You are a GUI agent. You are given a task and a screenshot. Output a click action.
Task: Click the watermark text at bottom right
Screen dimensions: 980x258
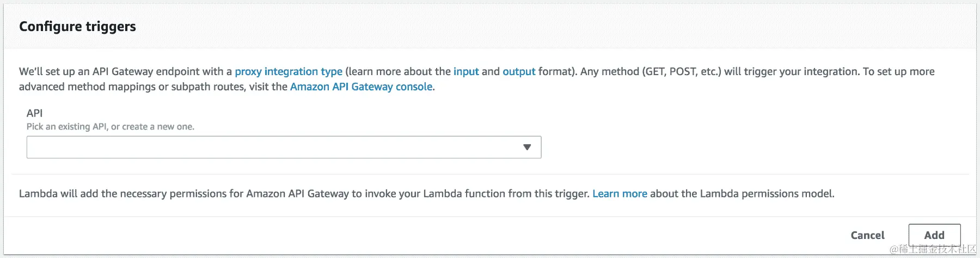[932, 250]
